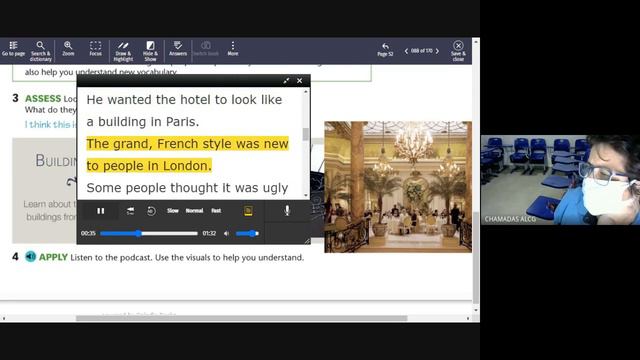
Task: Click the transcript scroll up arrow
Action: coord(305,92)
